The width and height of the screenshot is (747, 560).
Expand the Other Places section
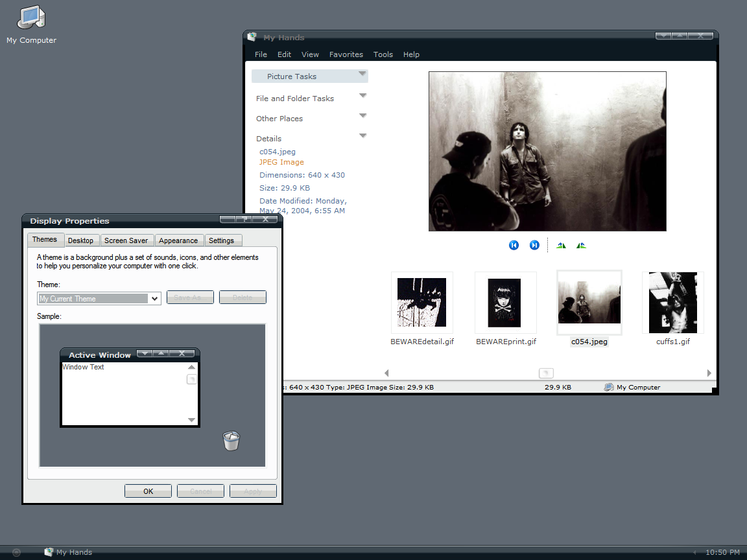click(x=362, y=116)
